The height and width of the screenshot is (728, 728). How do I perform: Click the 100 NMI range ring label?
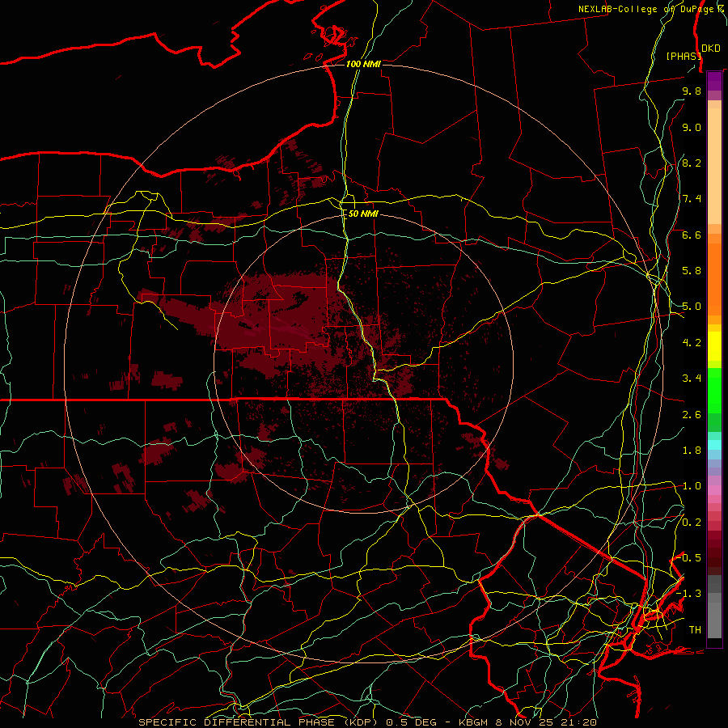point(363,64)
